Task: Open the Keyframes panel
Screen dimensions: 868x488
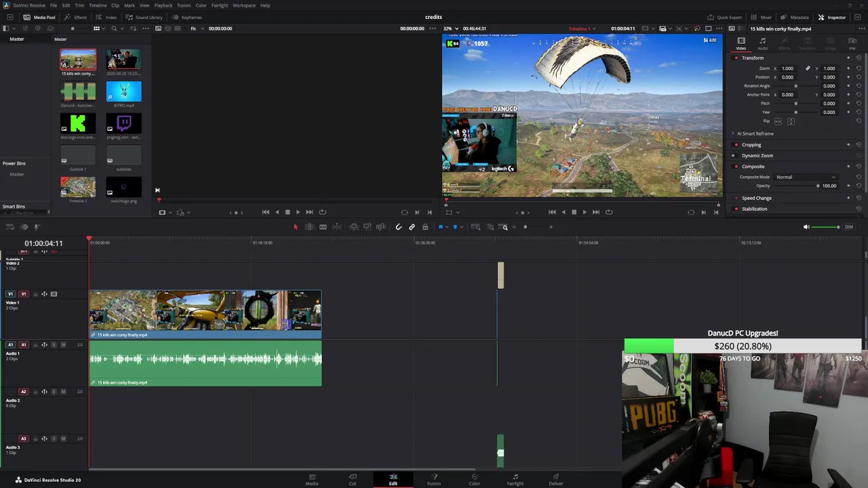Action: (186, 17)
